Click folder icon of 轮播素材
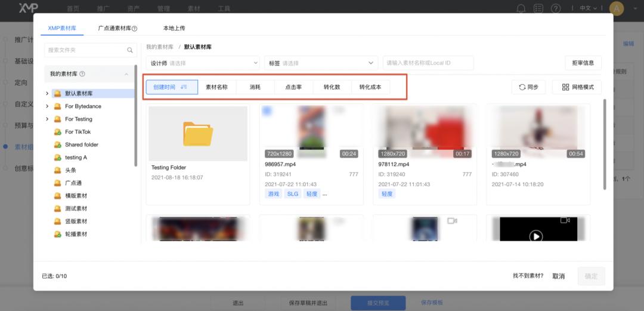 pyautogui.click(x=58, y=234)
